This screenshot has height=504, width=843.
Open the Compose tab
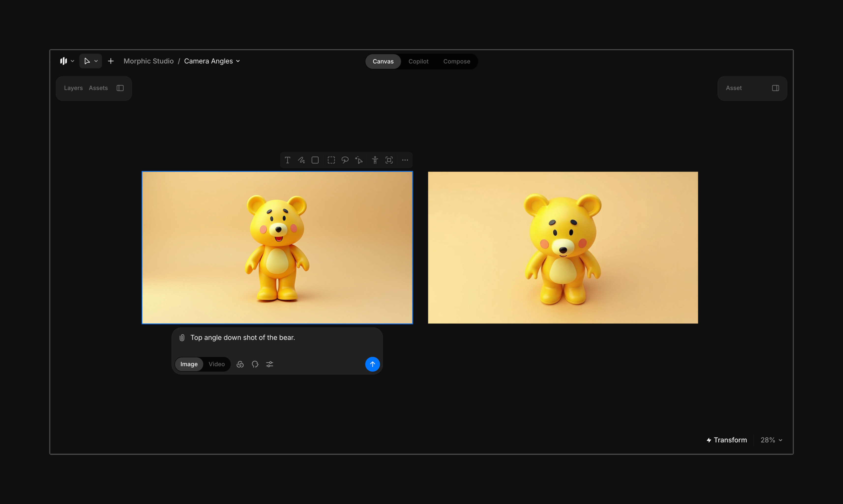457,61
